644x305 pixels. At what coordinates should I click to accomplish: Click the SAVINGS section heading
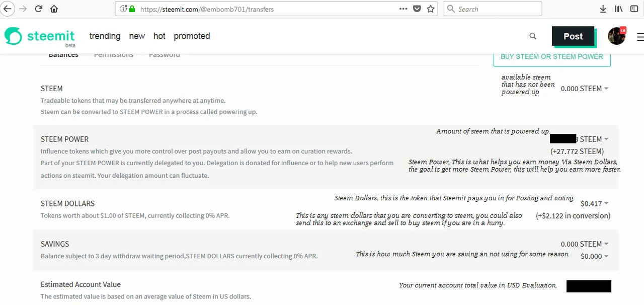(55, 244)
